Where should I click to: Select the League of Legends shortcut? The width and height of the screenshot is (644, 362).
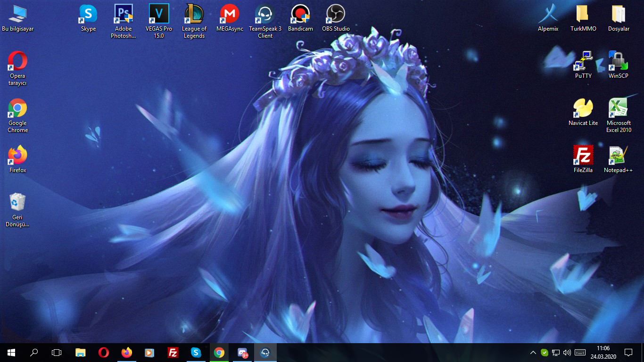(x=194, y=21)
